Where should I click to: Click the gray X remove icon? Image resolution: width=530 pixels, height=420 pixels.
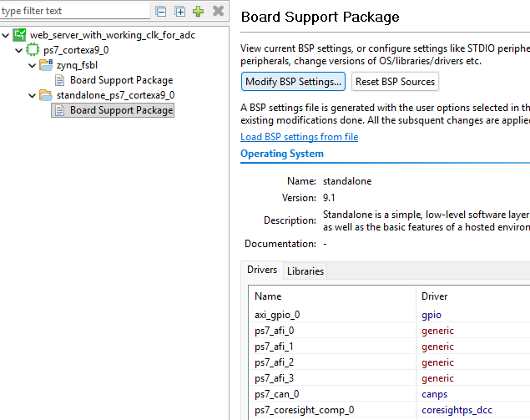(218, 11)
